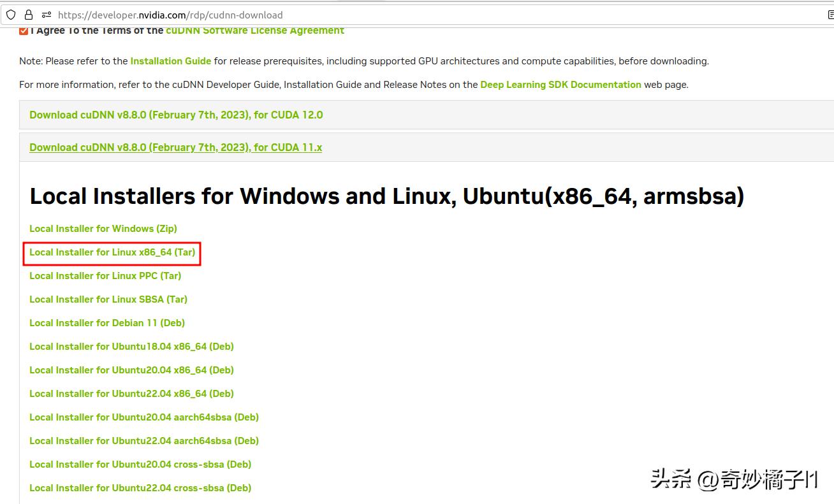Image resolution: width=834 pixels, height=504 pixels.
Task: Download the Local Installer for Windows (Zip)
Action: pos(103,228)
